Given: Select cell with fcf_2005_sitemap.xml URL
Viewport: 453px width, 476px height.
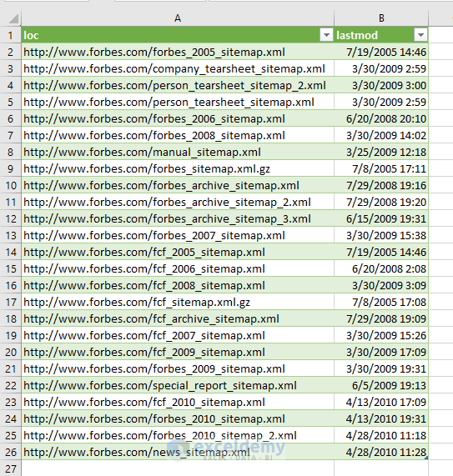Looking at the screenshot, I should 178,252.
